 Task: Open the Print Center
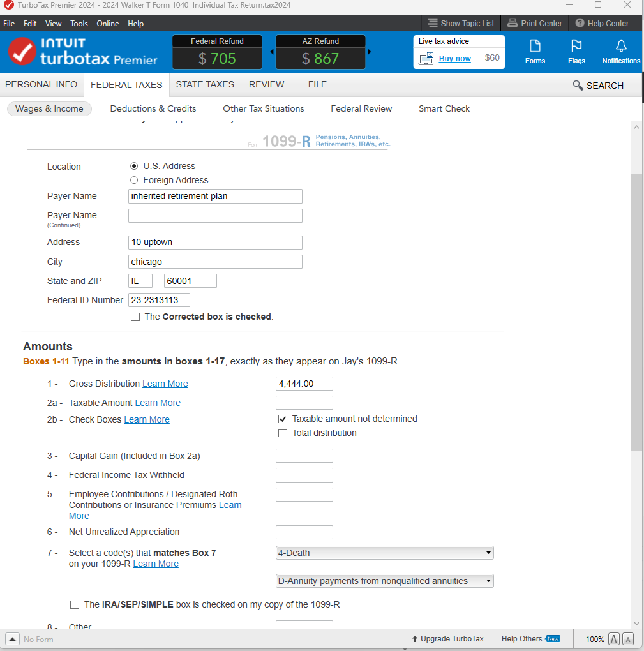[535, 23]
